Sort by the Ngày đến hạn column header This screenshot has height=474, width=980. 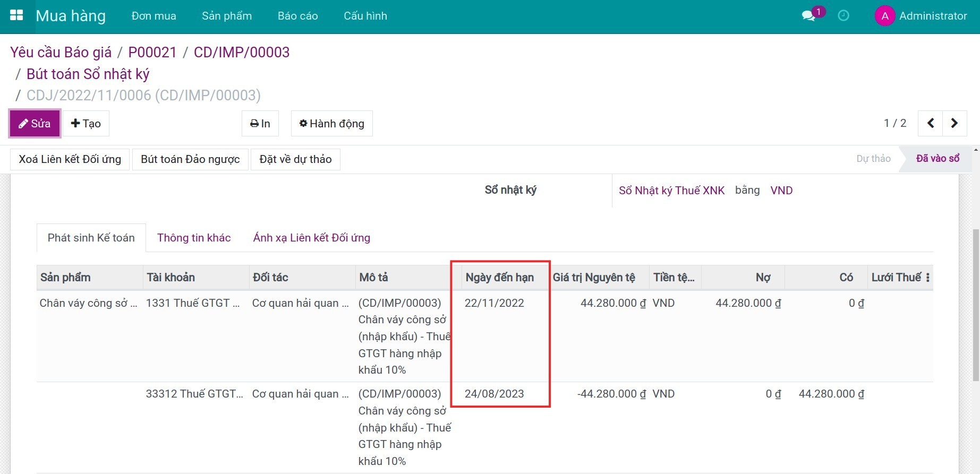tap(499, 278)
